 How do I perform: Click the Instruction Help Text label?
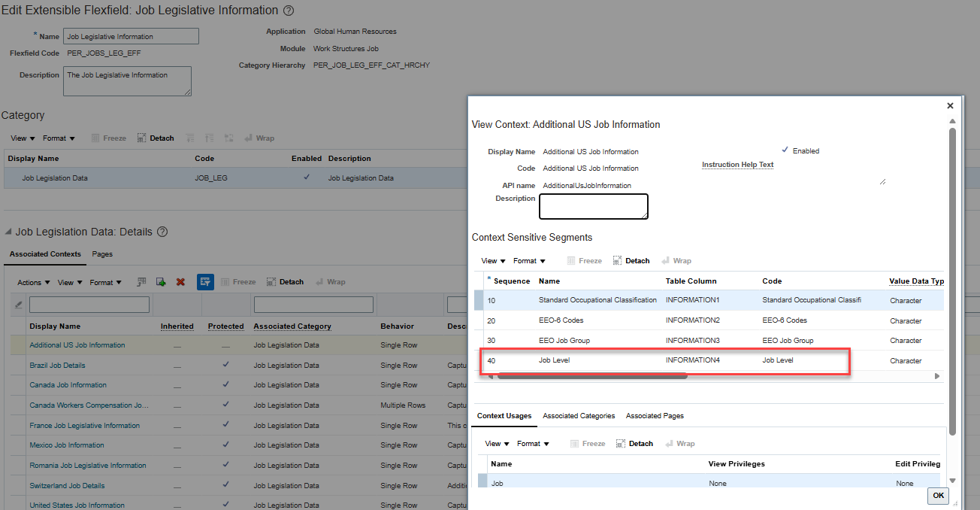coord(737,165)
